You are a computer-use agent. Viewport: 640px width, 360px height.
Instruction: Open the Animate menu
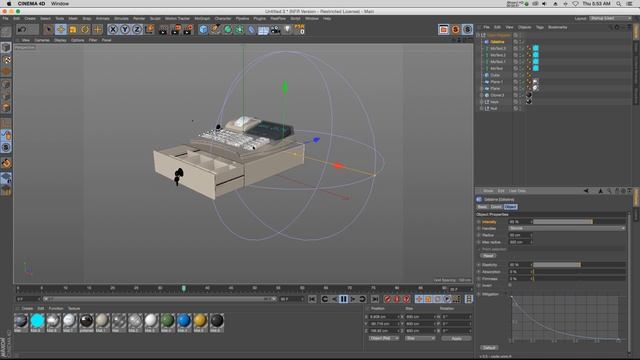coord(102,19)
